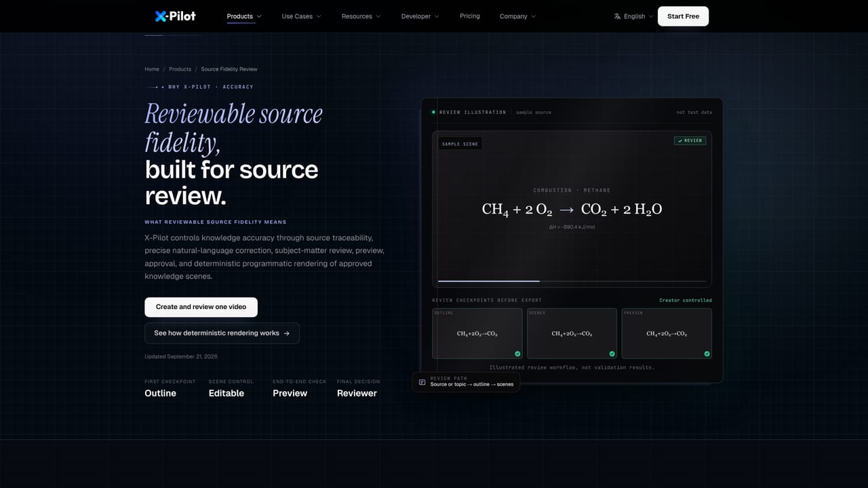Click the methane combustion equation
Screen dimensions: 868x488
[572, 209]
